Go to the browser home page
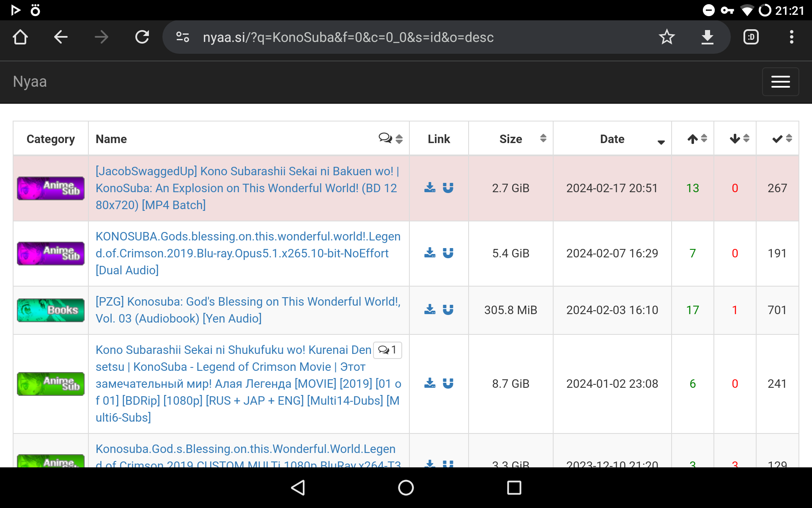This screenshot has width=812, height=508. click(x=20, y=37)
